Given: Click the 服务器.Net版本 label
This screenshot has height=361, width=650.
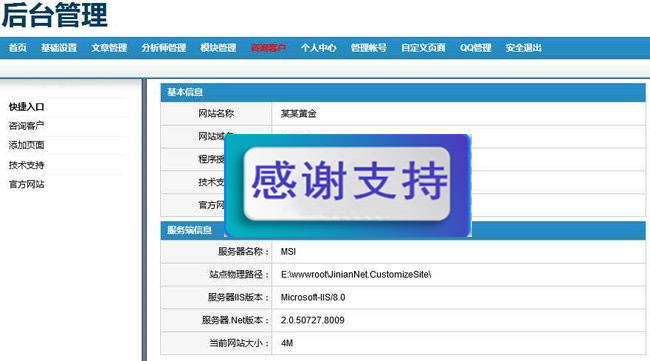Looking at the screenshot, I should pyautogui.click(x=235, y=320).
